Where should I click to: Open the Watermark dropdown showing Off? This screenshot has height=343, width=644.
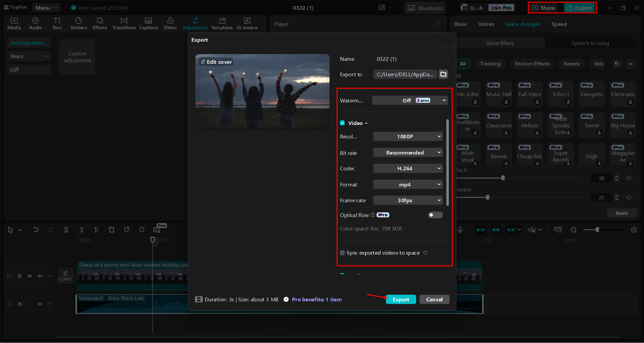point(410,100)
